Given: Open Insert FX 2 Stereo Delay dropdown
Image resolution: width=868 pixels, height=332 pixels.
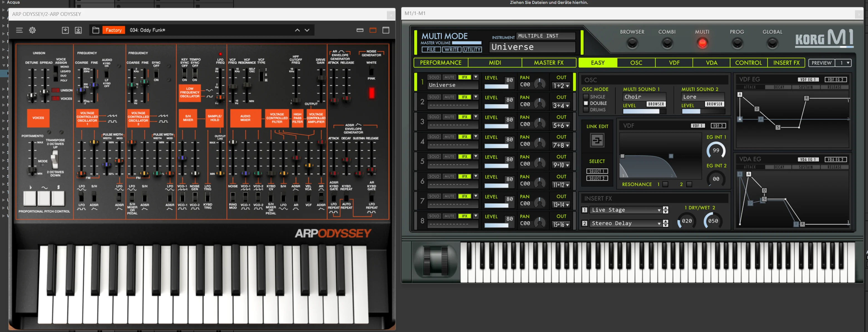Looking at the screenshot, I should (x=625, y=223).
